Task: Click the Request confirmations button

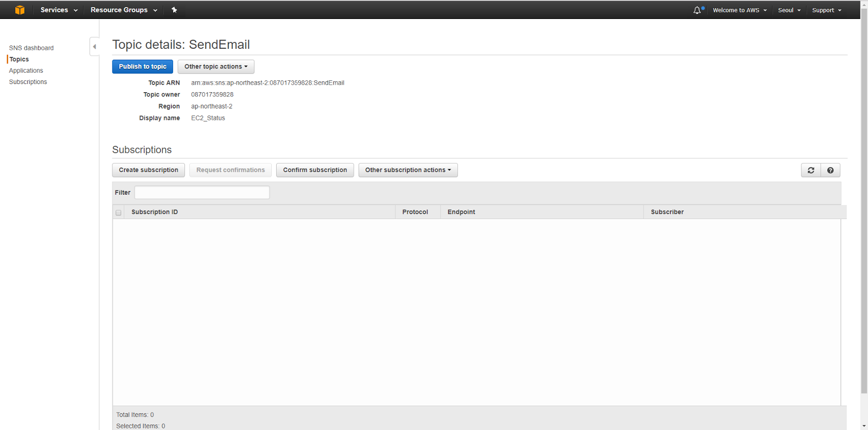Action: tap(231, 170)
